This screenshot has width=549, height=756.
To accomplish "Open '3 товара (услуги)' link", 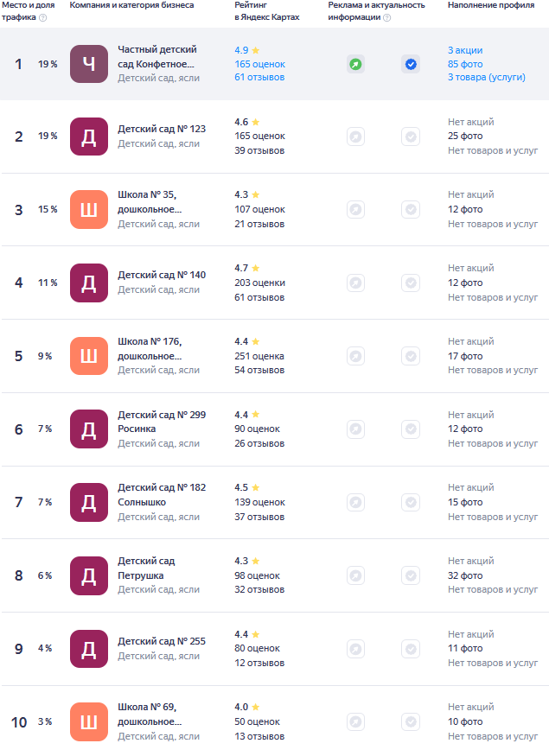I will coord(486,77).
